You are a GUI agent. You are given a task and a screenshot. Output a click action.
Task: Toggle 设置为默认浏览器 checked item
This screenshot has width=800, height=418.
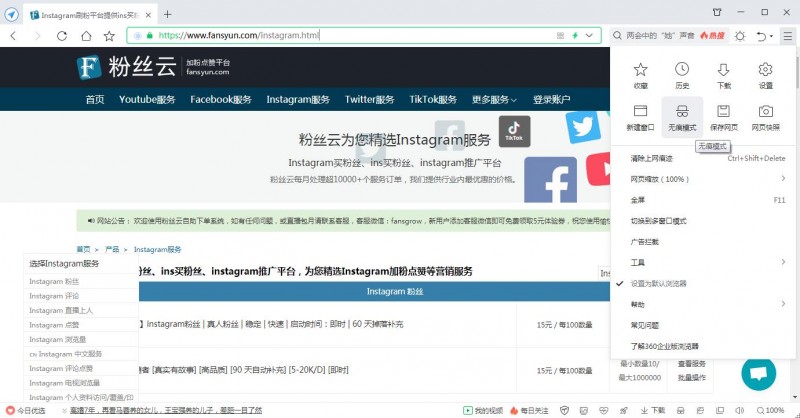(x=703, y=283)
